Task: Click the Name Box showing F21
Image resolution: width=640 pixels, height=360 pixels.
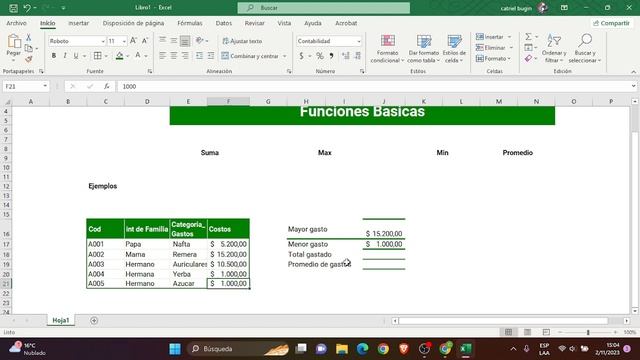Action: [x=25, y=87]
